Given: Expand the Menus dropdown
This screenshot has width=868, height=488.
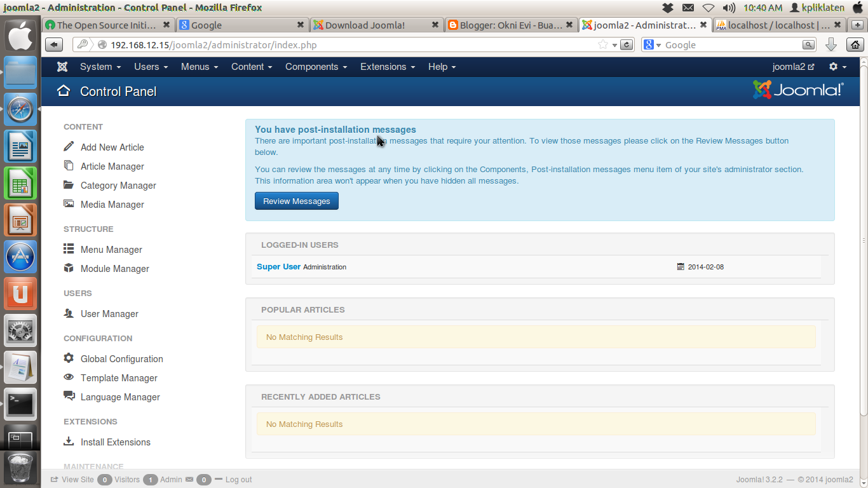Looking at the screenshot, I should coord(200,67).
